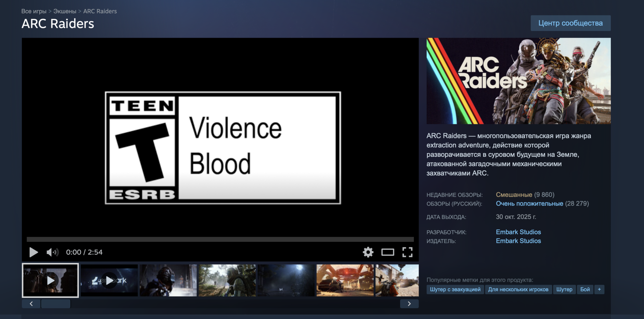
Task: Click the ARC Raiders breadcrumb link
Action: point(100,11)
